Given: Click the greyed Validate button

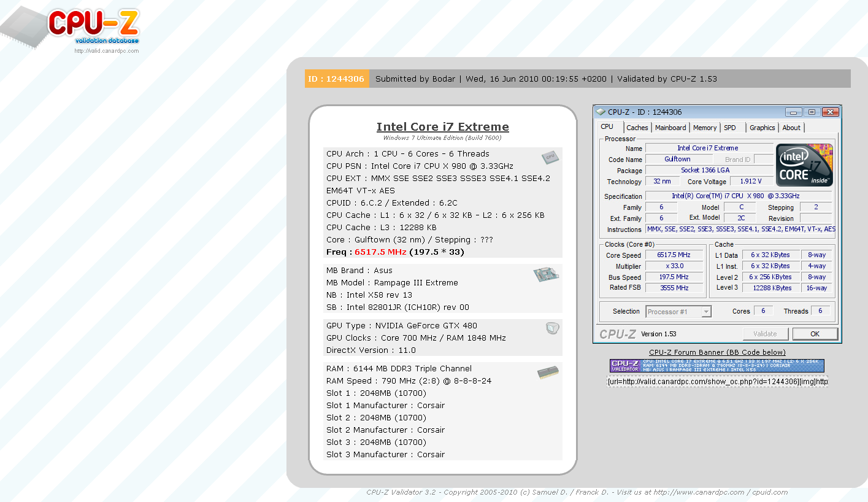Looking at the screenshot, I should coord(765,334).
